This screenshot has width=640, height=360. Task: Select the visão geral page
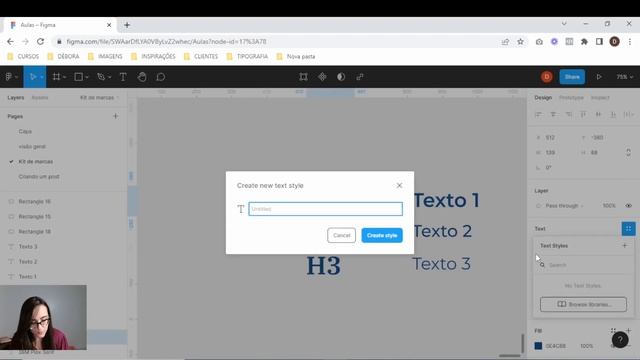pos(32,147)
